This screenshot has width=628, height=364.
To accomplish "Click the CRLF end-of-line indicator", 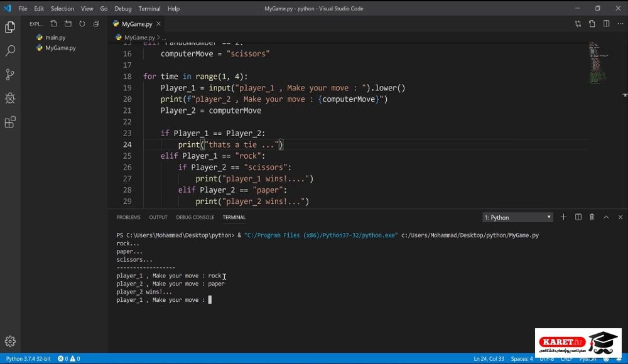I will coord(566,359).
